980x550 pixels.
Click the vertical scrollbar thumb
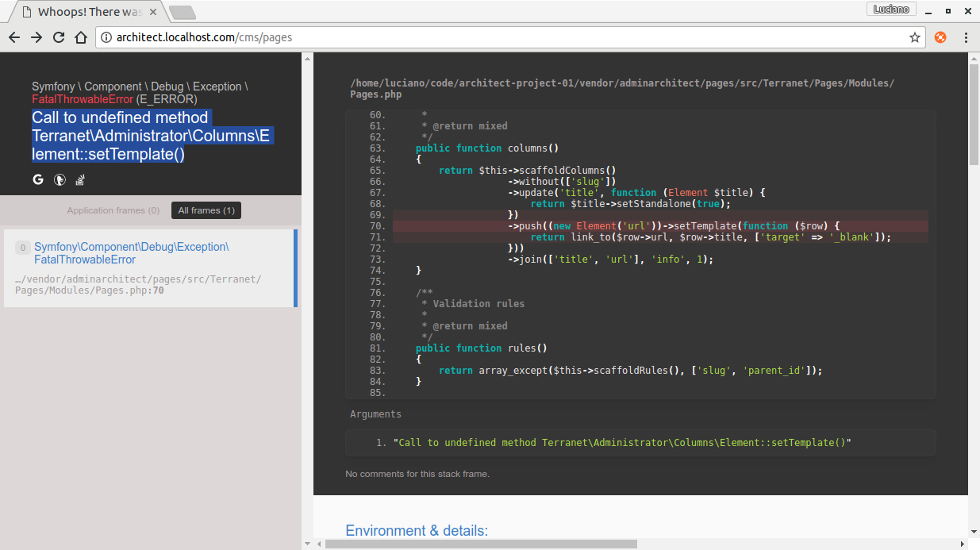tap(974, 115)
